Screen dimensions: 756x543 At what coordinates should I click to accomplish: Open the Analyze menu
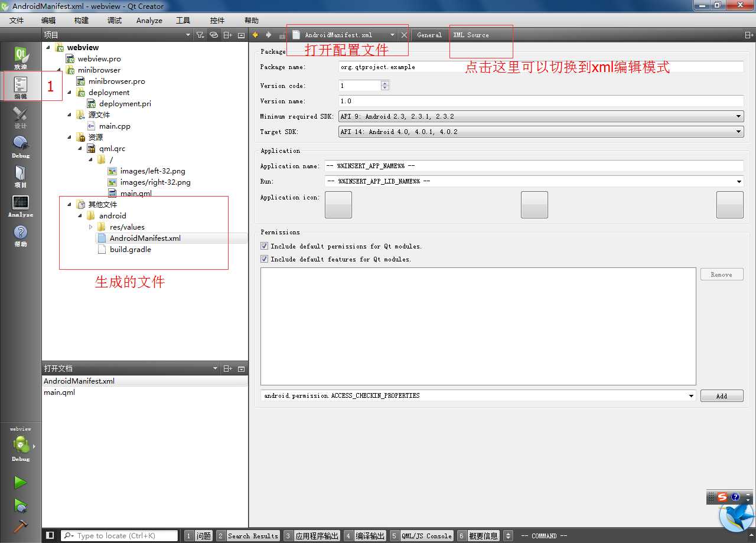(149, 20)
